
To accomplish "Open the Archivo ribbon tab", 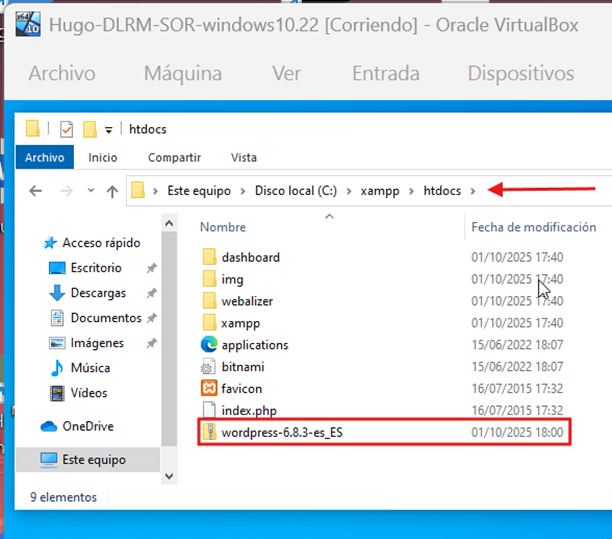I will (44, 157).
